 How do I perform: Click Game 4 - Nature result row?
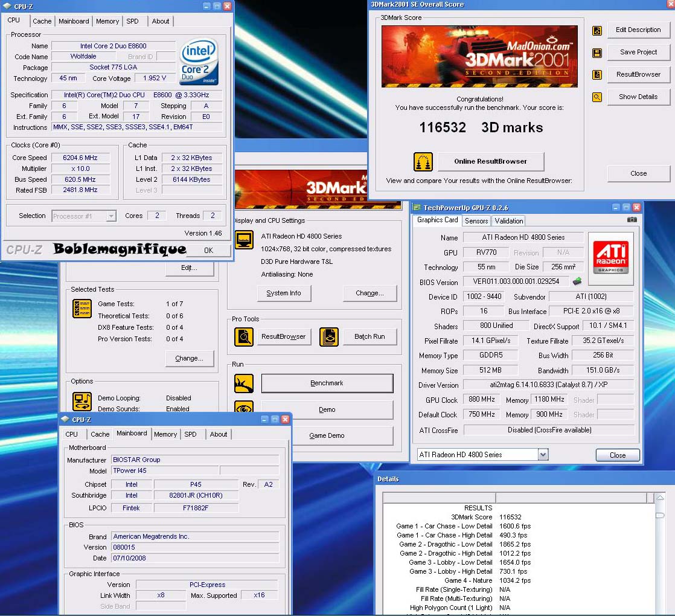[x=488, y=580]
